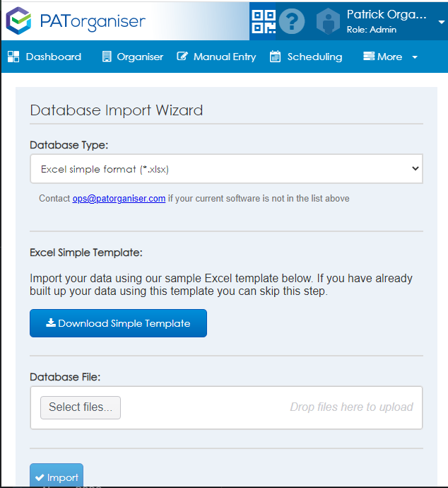The height and width of the screenshot is (488, 448).
Task: Click the Dashboard grid icon
Action: [13, 57]
